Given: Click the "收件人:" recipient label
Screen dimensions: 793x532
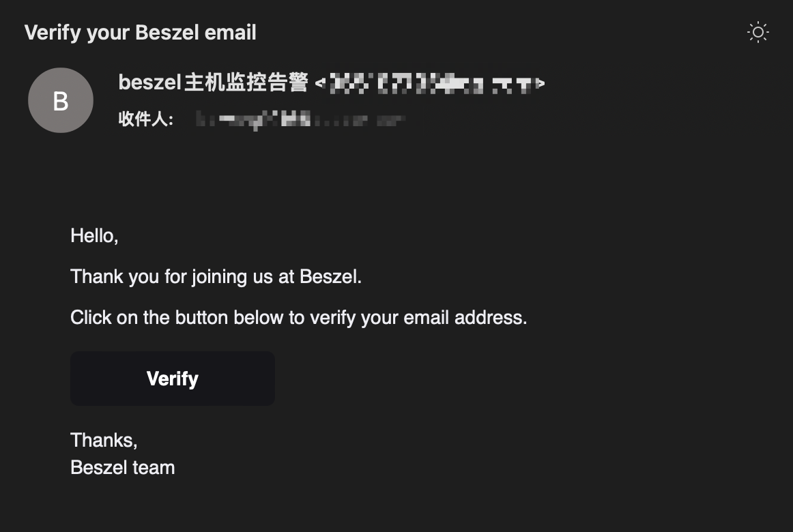Looking at the screenshot, I should (146, 119).
